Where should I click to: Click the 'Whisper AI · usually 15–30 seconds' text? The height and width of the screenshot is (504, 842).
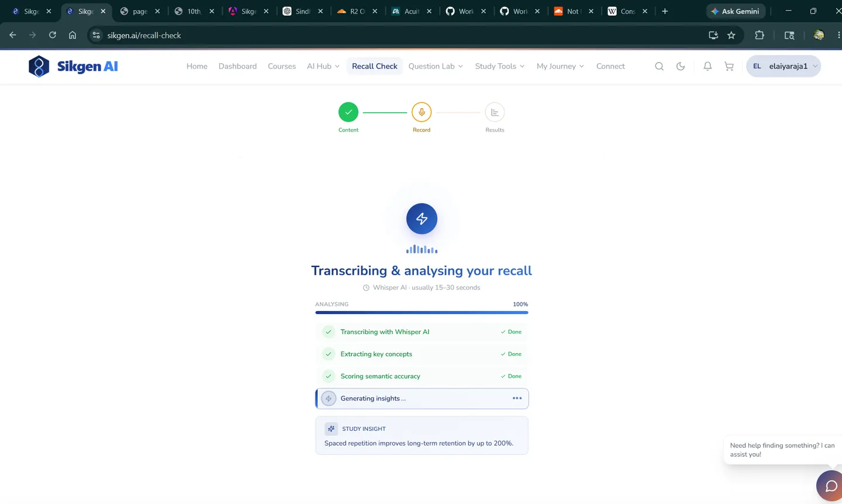tap(426, 288)
